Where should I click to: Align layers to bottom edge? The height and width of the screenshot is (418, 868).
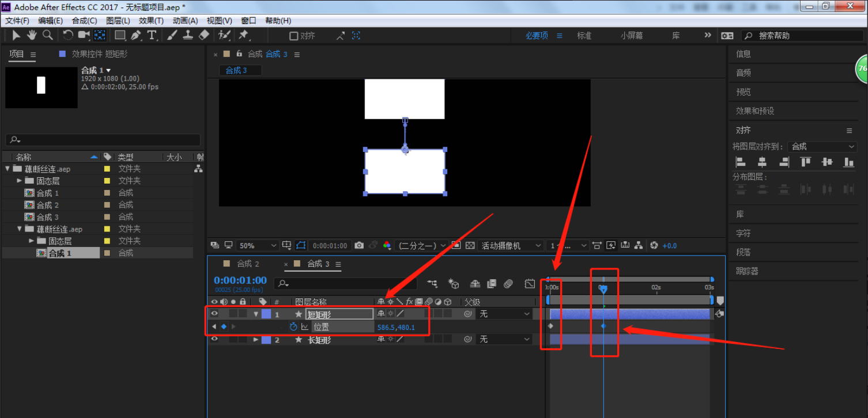click(x=848, y=162)
